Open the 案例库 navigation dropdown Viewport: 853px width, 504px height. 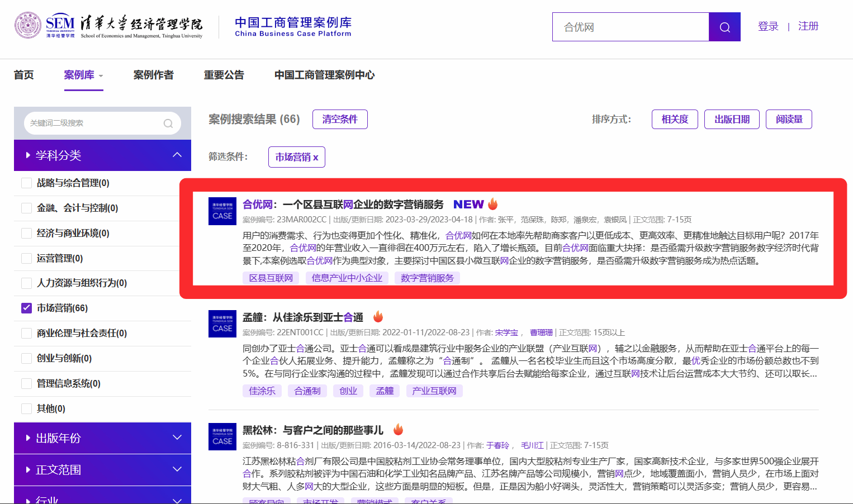point(83,75)
